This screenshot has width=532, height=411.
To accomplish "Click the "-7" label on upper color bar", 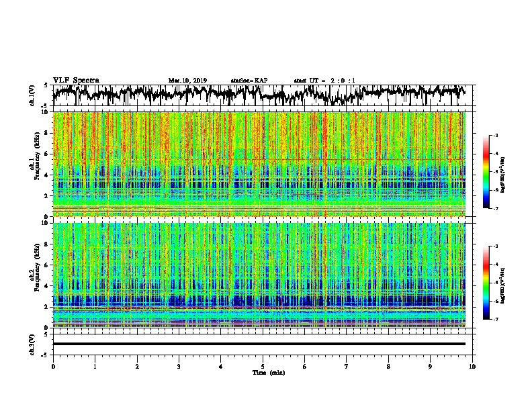I will tap(495, 208).
